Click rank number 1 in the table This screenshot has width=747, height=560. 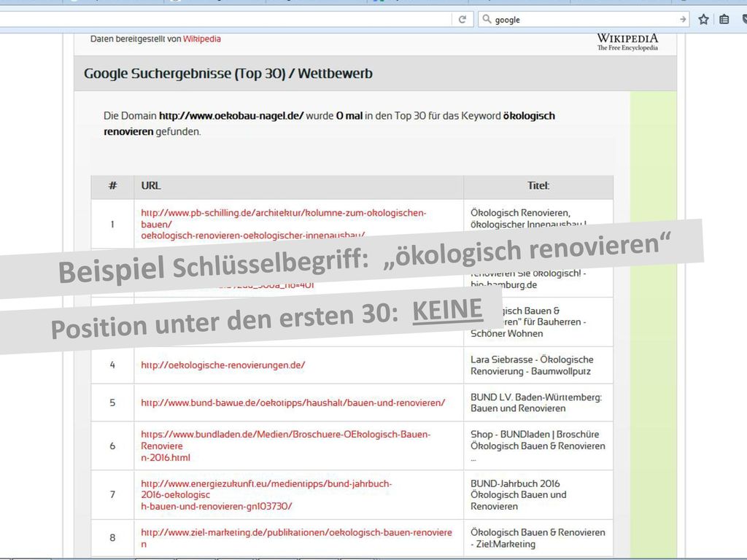[x=112, y=224]
